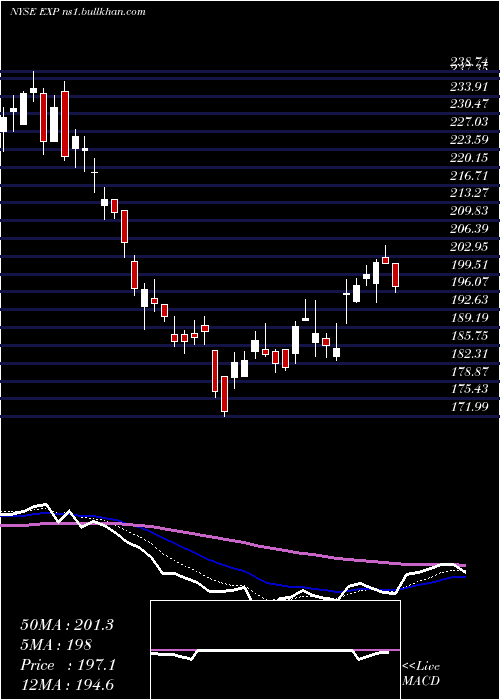Click the Price : 197.1 readout
Image resolution: width=500 pixels, height=700 pixels.
click(68, 665)
